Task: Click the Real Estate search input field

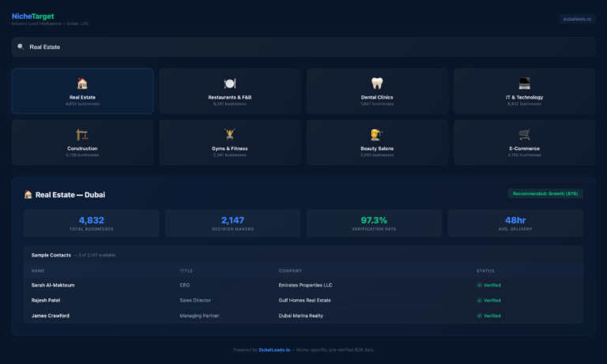Action: [x=308, y=47]
